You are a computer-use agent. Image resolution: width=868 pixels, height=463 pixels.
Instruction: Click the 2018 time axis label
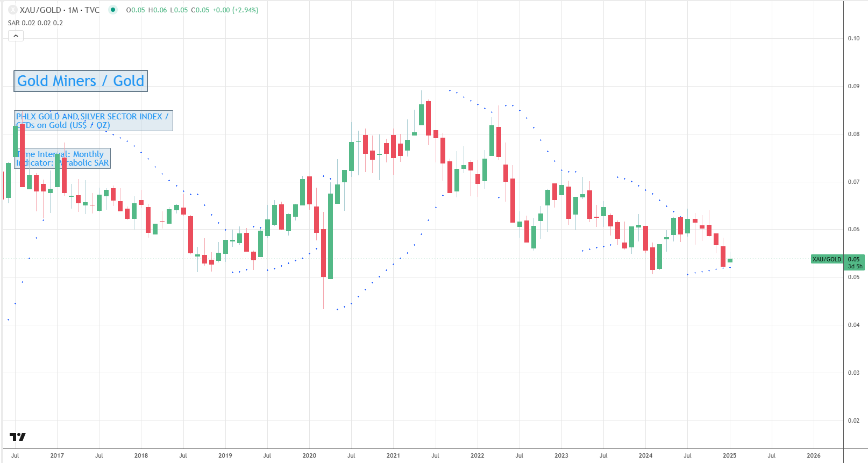coord(141,455)
